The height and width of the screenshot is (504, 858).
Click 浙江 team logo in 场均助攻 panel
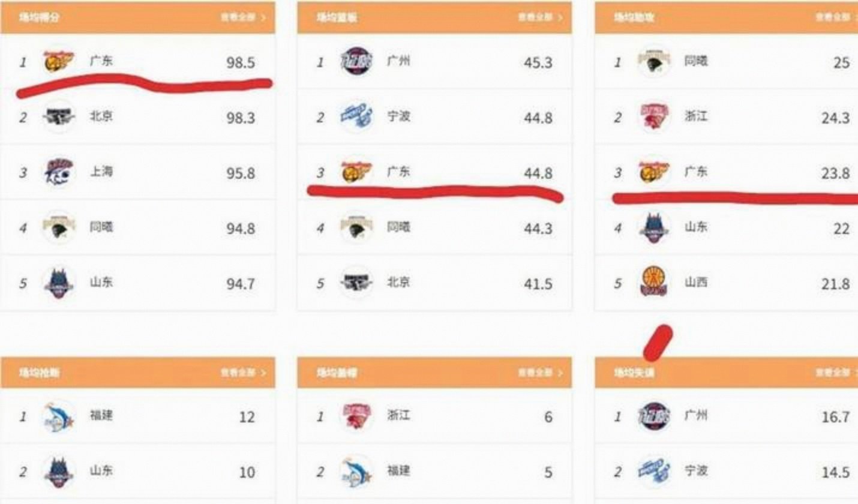coord(654,116)
